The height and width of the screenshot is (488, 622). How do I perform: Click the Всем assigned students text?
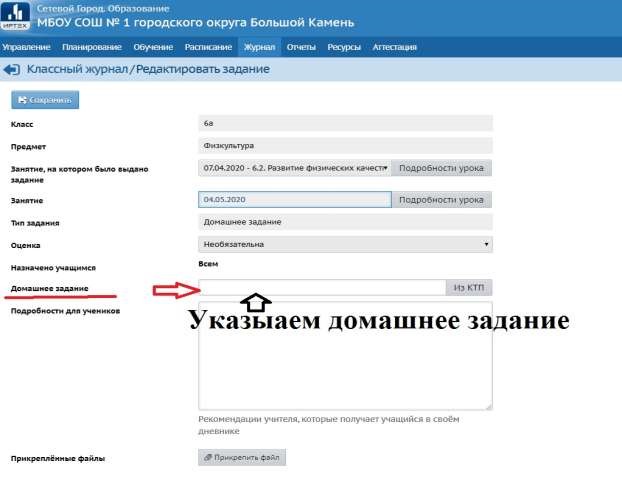pos(208,264)
